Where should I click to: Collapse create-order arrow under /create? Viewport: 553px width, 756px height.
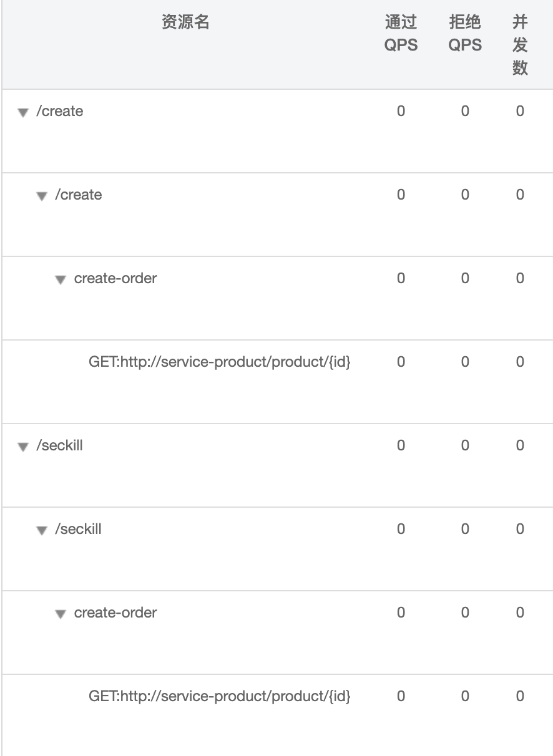pos(61,280)
